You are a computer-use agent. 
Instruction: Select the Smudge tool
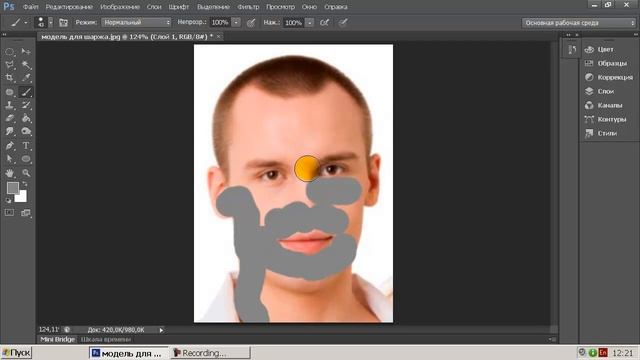tap(10, 131)
